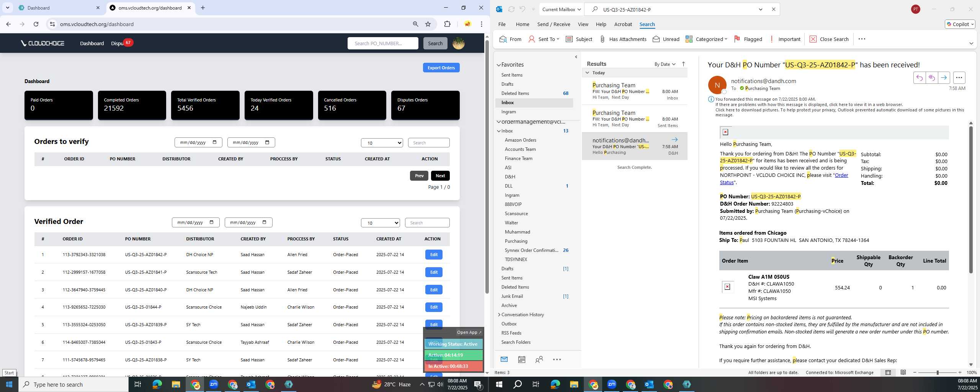
Task: Click Next in Orders to verify
Action: coord(440,176)
